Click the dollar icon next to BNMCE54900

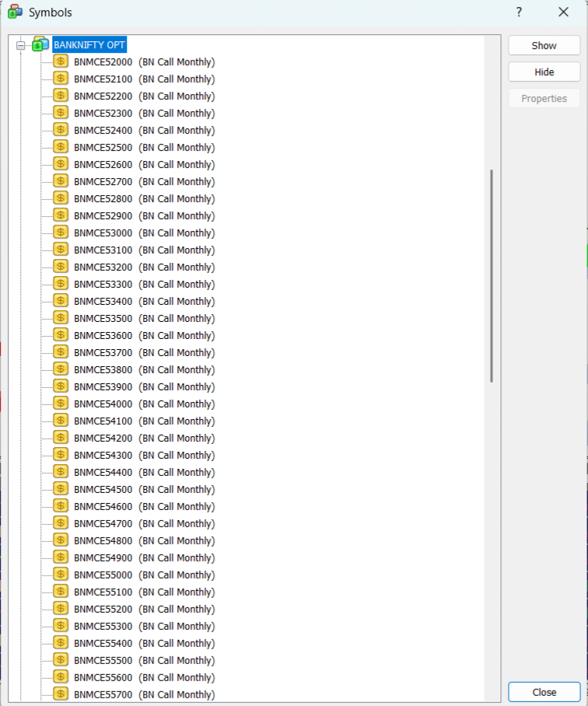click(61, 558)
